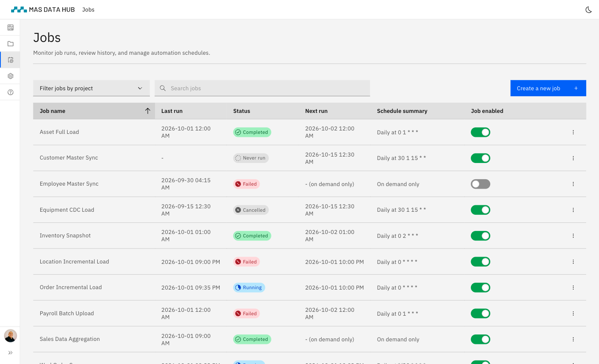
Task: Open actions menu for Sales Data Aggregation
Action: (573, 339)
